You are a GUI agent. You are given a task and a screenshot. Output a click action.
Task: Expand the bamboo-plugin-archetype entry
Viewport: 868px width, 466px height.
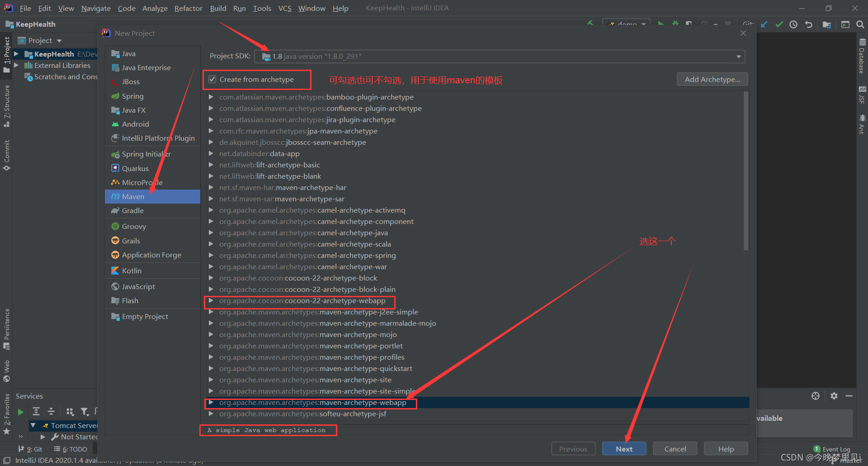click(x=211, y=97)
